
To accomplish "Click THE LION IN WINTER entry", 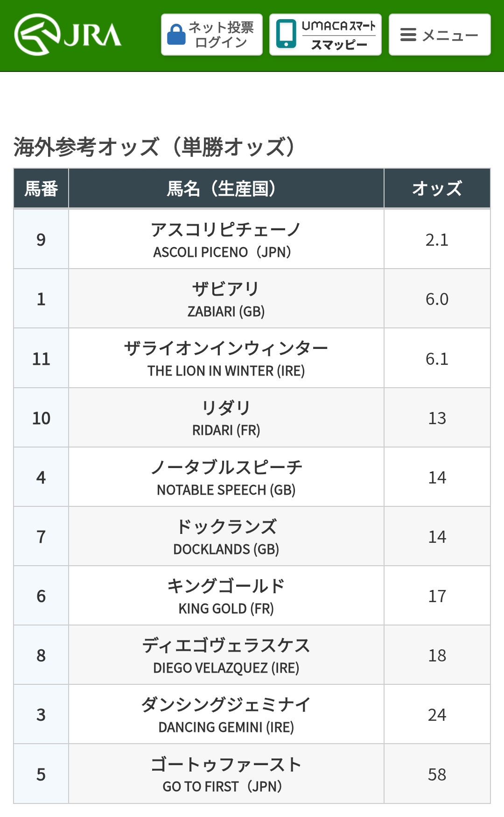I will point(226,359).
